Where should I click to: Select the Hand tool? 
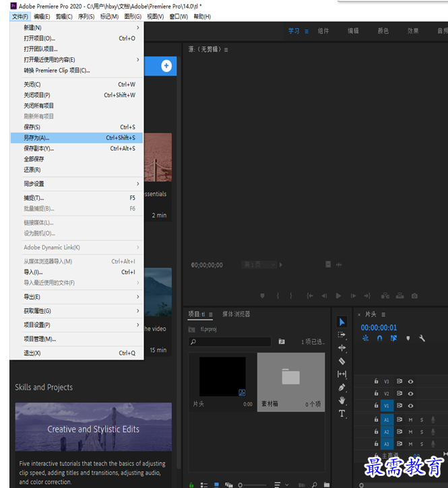pos(342,400)
